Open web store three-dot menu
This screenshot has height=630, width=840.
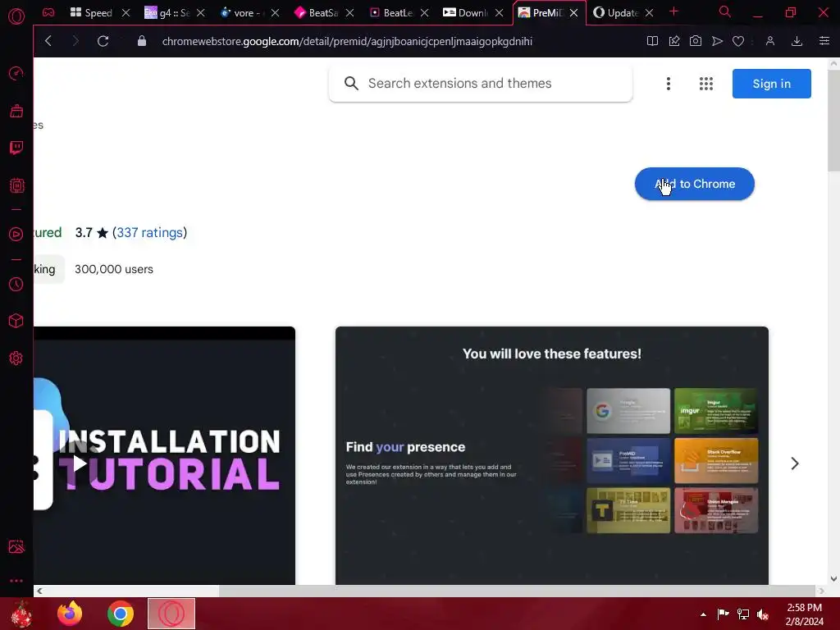pyautogui.click(x=668, y=84)
